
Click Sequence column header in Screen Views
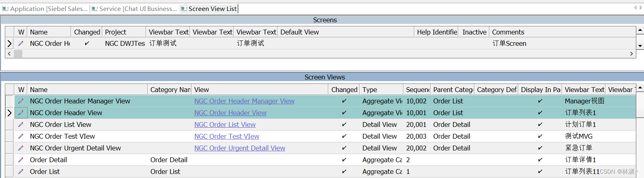[418, 90]
